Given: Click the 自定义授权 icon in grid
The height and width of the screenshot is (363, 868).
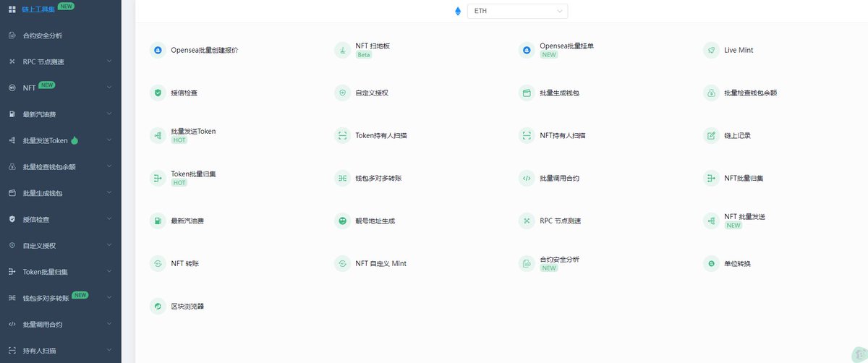Looking at the screenshot, I should pos(342,93).
